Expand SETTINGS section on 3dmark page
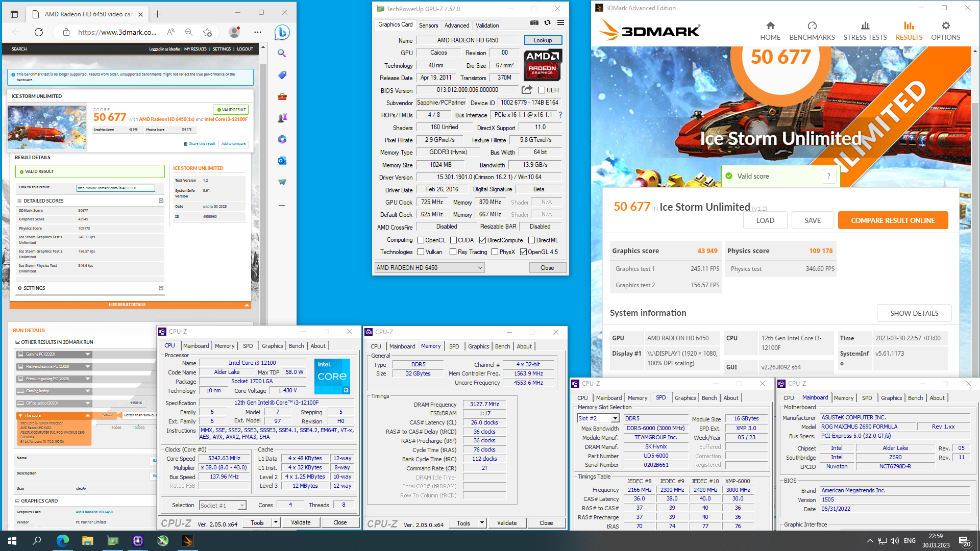This screenshot has width=980, height=551. 161,288
